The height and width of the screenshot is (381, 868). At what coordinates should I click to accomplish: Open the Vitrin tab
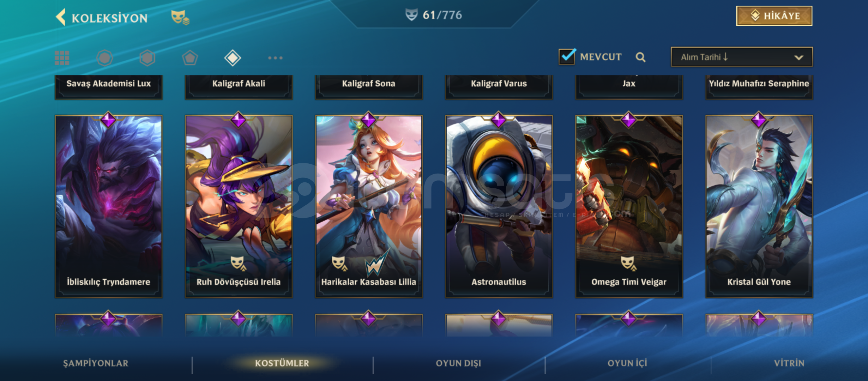point(789,363)
